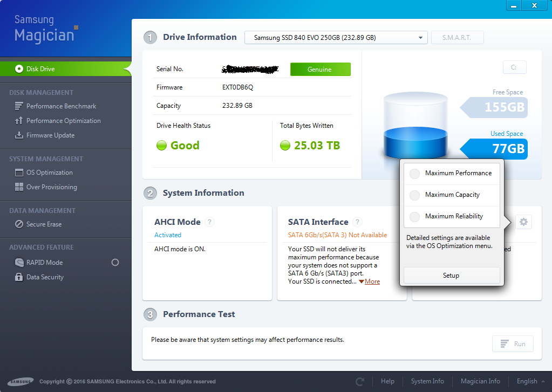Click the Data Security lock icon
Screen dimensions: 552x392
click(x=19, y=277)
